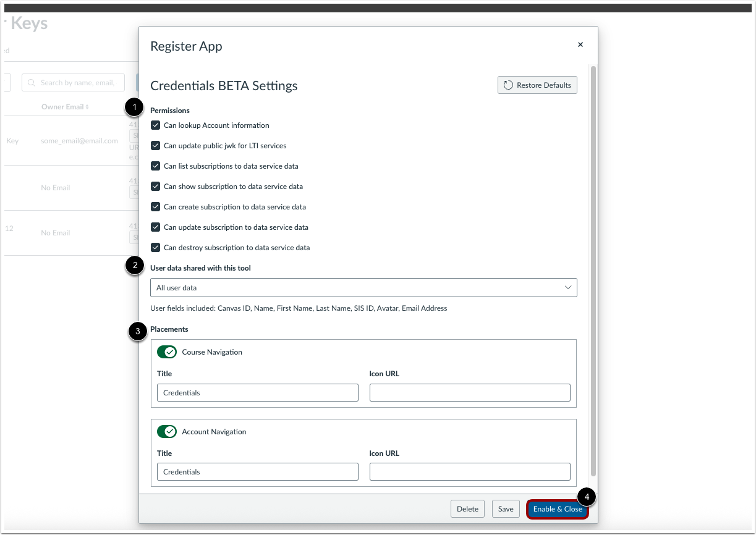This screenshot has height=535, width=756.
Task: Enable 'Can lookup Account information' permission
Action: 156,125
